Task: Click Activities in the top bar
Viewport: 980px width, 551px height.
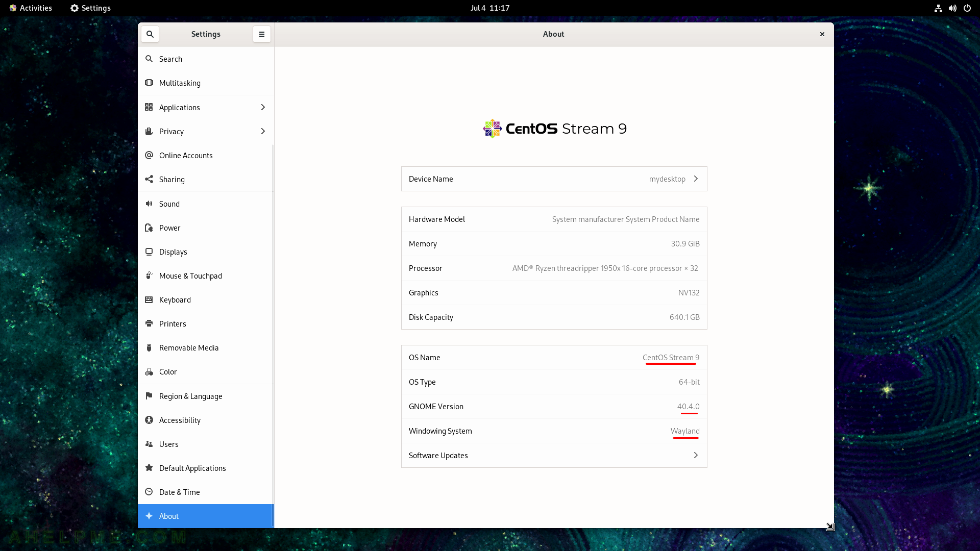Action: pos(31,8)
